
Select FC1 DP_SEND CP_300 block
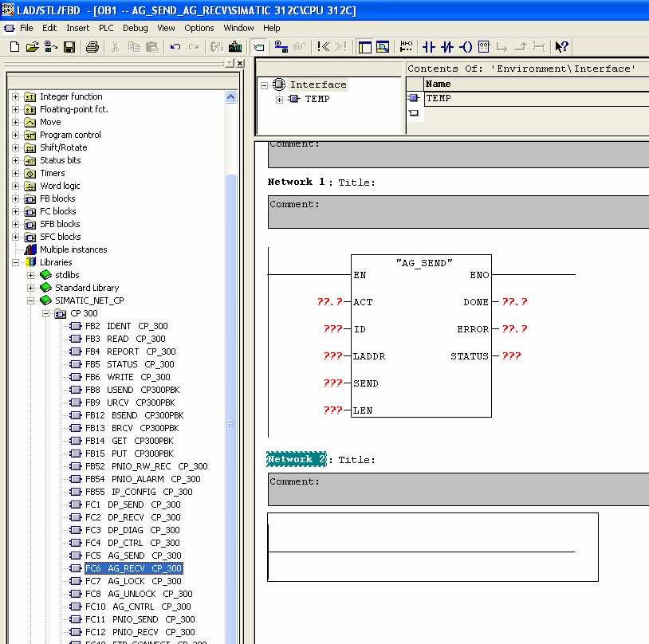click(133, 505)
